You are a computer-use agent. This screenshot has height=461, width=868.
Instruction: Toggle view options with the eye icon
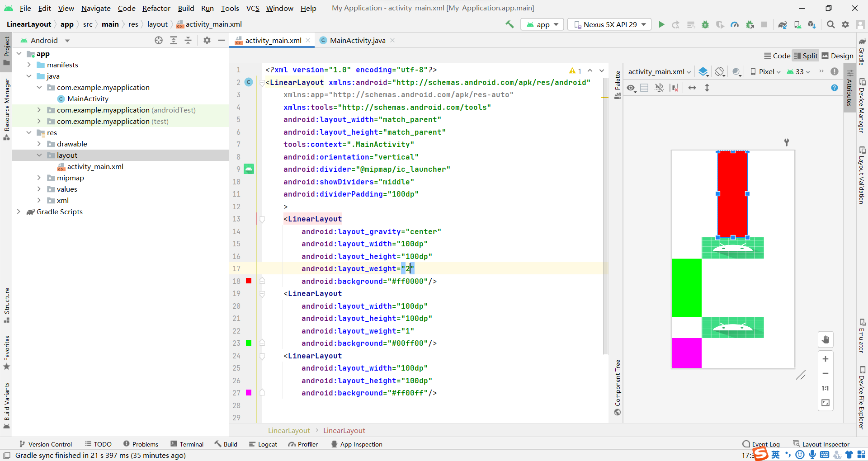coord(631,88)
